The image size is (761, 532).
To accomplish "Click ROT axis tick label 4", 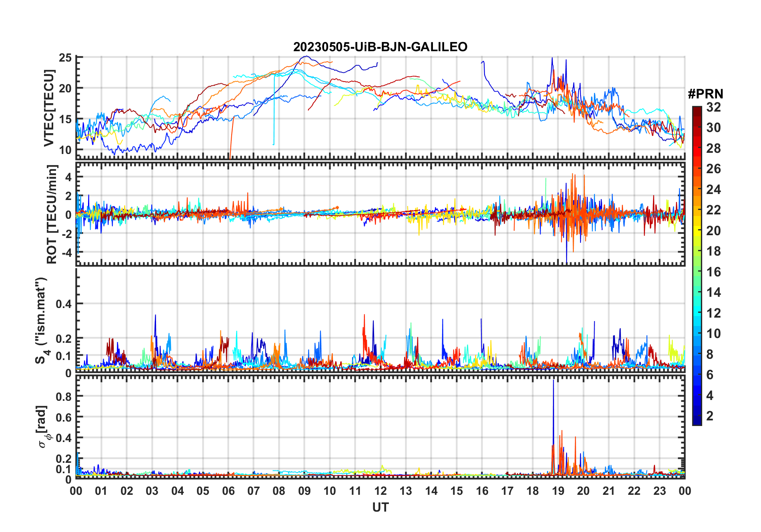I will pos(68,177).
